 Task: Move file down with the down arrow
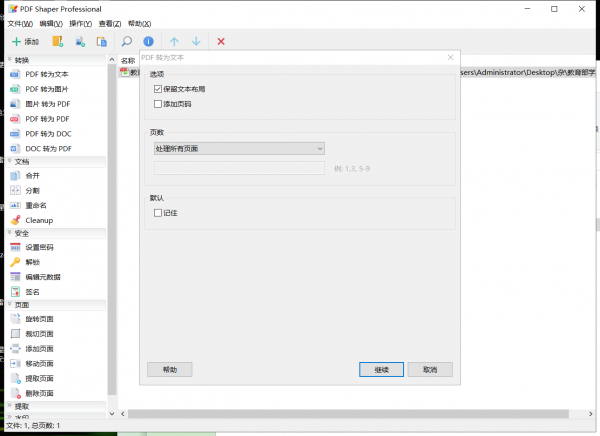pos(196,42)
